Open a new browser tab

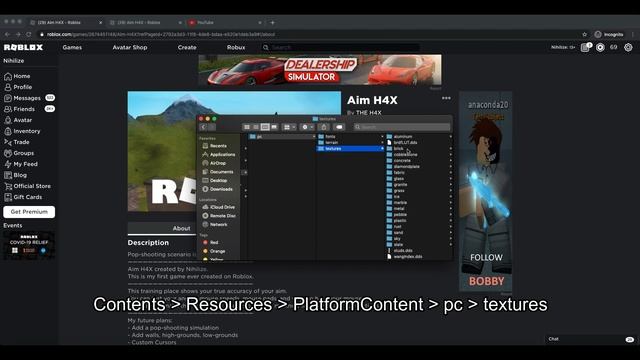coord(272,22)
